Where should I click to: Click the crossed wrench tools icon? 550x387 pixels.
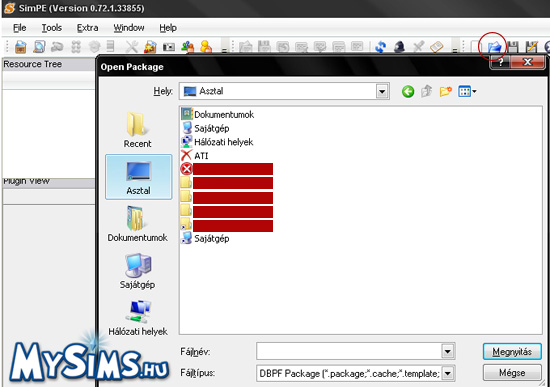tap(132, 46)
